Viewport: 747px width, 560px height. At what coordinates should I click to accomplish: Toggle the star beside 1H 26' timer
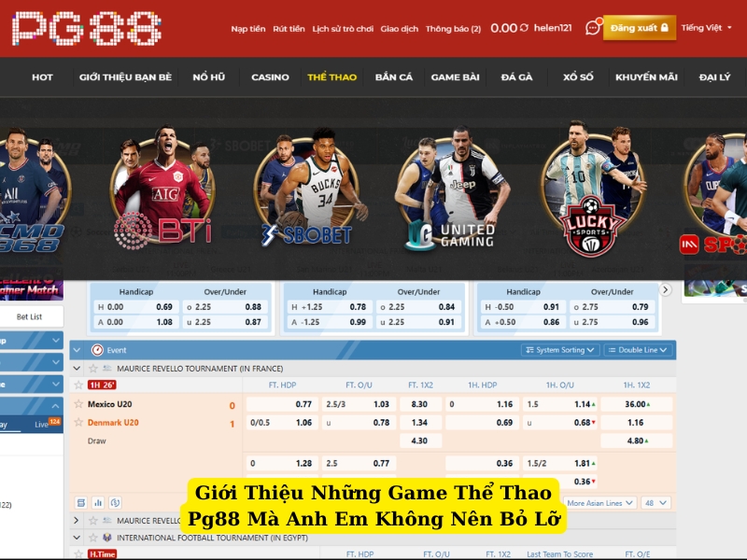point(78,385)
